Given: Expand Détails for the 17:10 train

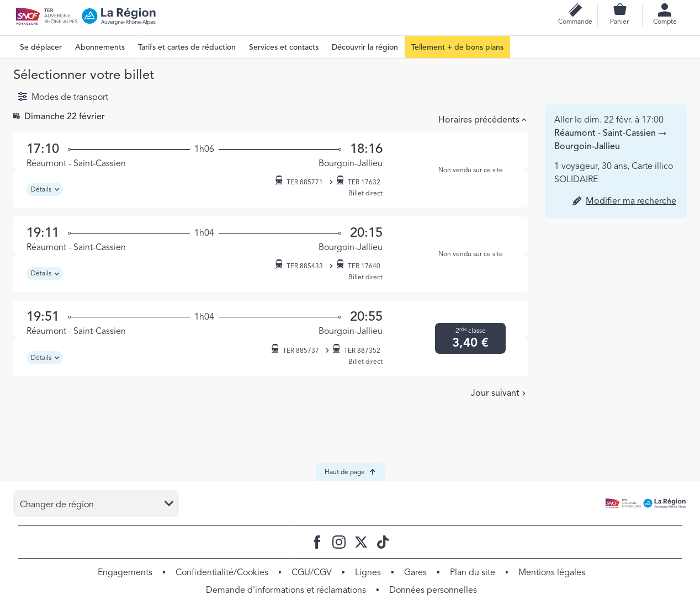Looking at the screenshot, I should 45,189.
